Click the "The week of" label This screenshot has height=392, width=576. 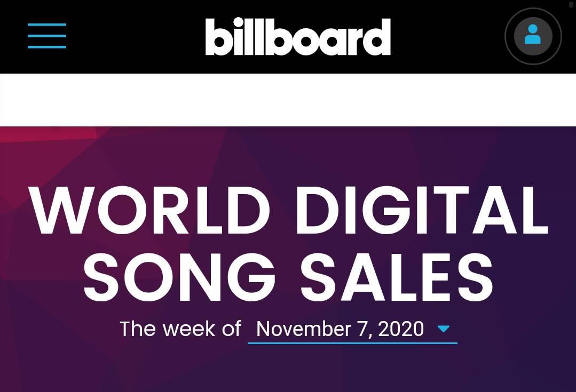tap(180, 329)
